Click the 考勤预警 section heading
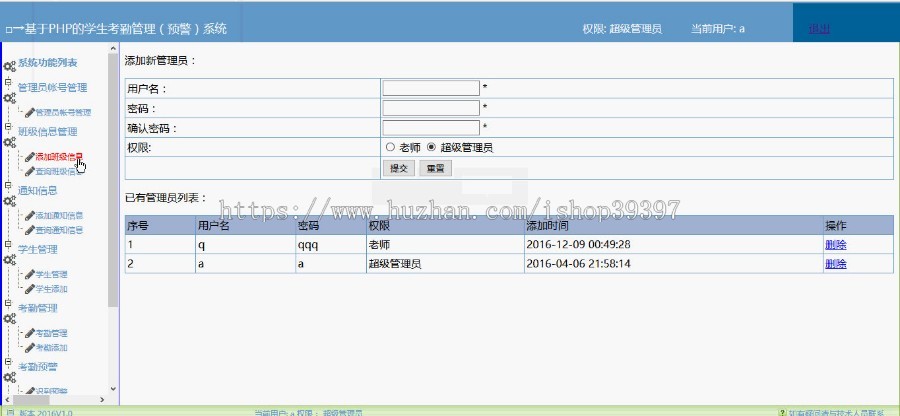Viewport: 900px width, 416px height. [x=38, y=366]
